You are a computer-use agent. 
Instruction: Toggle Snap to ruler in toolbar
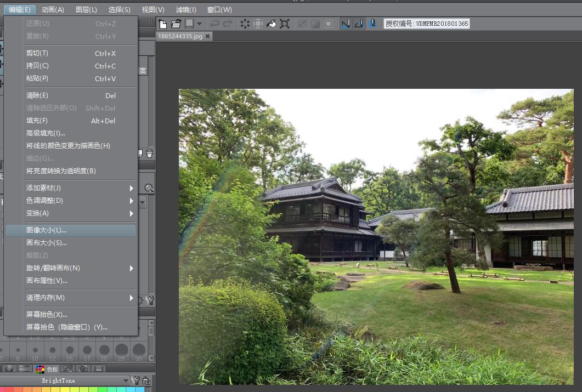[x=346, y=24]
